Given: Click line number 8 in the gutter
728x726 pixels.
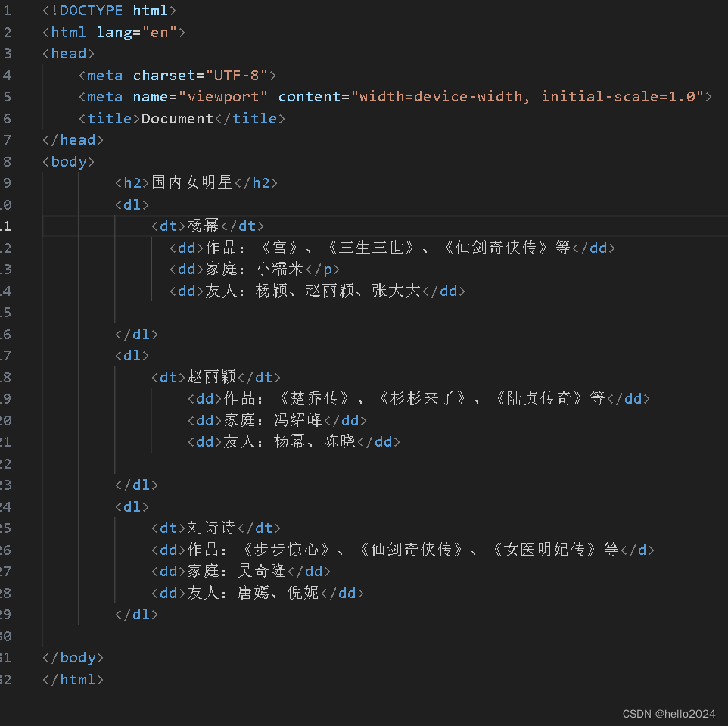Looking at the screenshot, I should 7,162.
